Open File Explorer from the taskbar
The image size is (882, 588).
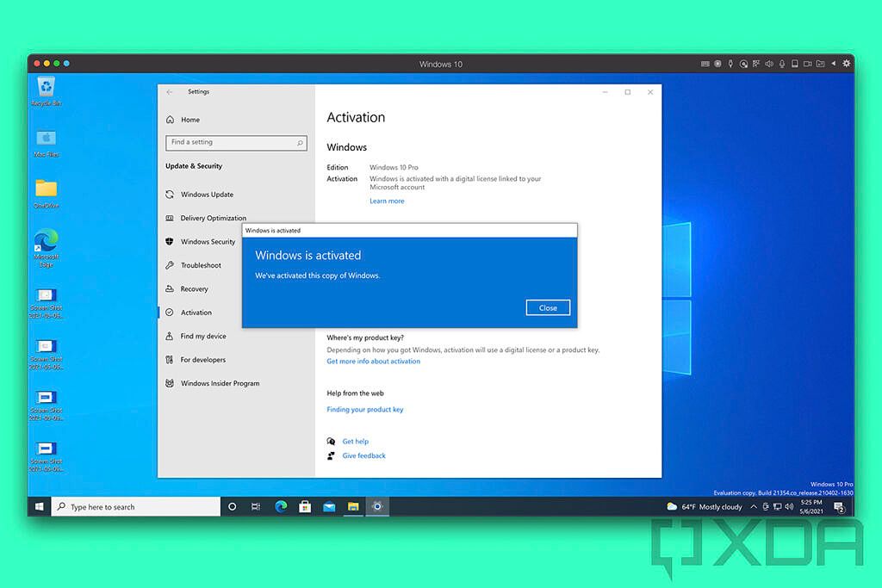tap(353, 506)
